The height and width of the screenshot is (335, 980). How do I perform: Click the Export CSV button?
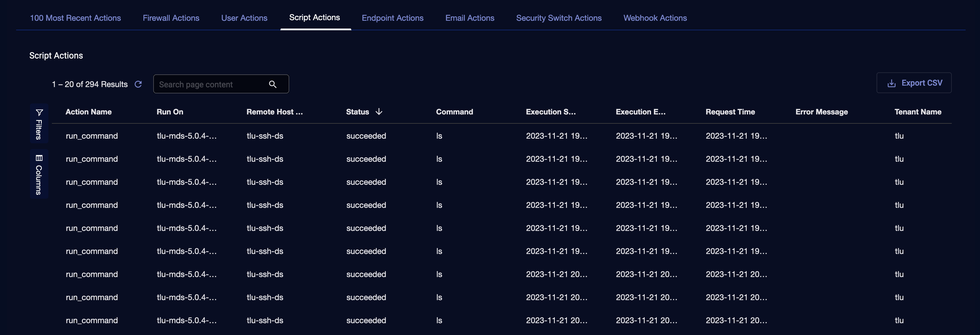914,83
